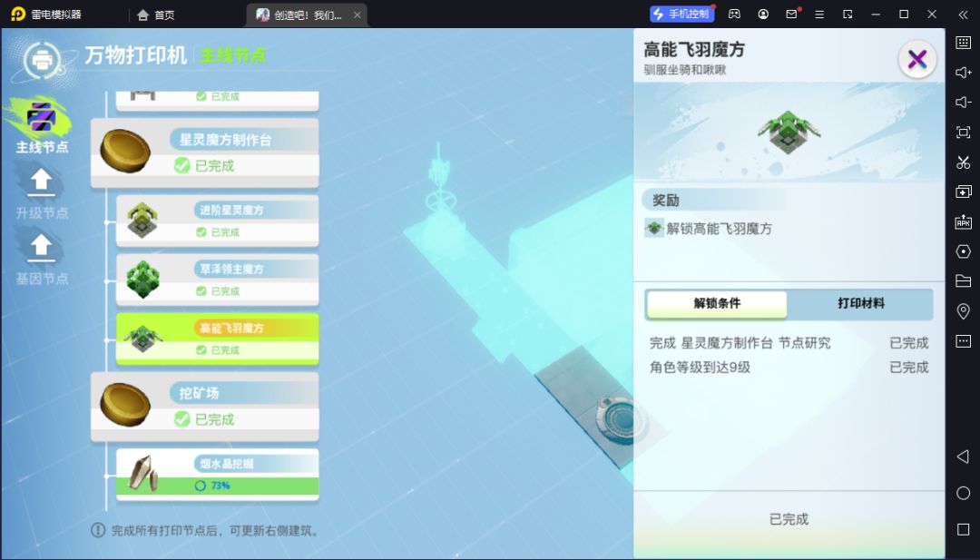
Task: Open the multi-instance add window icon
Action: (x=963, y=192)
